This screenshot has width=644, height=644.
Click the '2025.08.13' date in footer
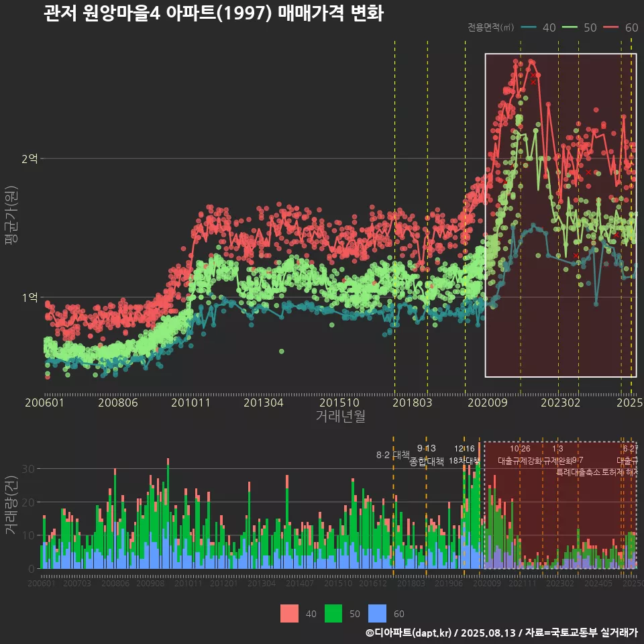pos(488,633)
